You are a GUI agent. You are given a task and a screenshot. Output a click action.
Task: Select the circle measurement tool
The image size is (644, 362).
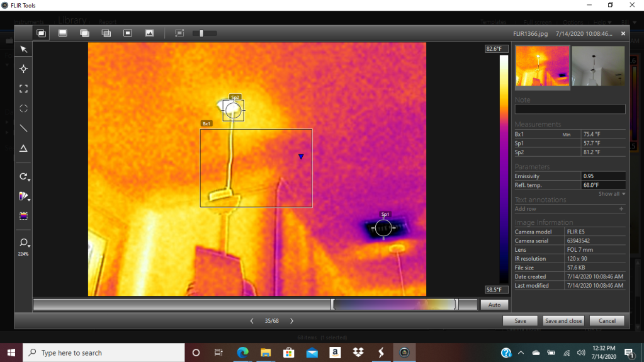click(24, 108)
